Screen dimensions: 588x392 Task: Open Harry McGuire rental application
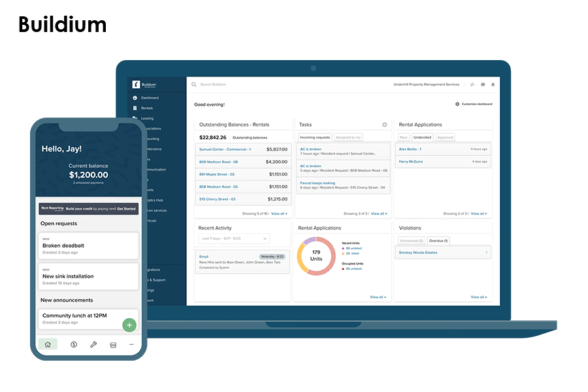[x=443, y=161]
